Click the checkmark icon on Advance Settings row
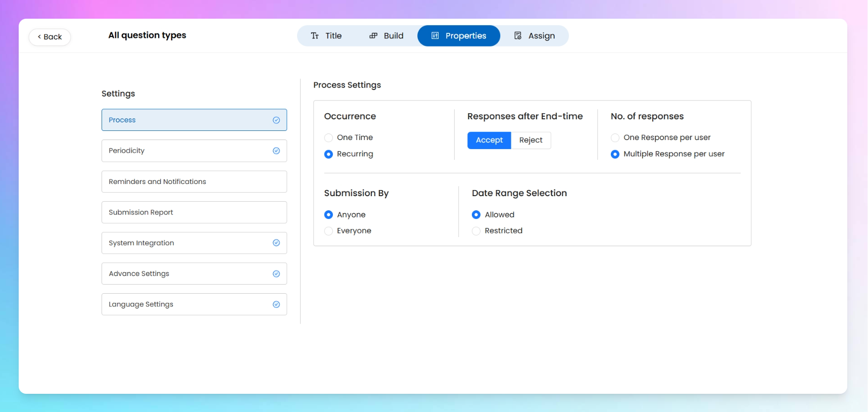The height and width of the screenshot is (412, 868). click(276, 274)
